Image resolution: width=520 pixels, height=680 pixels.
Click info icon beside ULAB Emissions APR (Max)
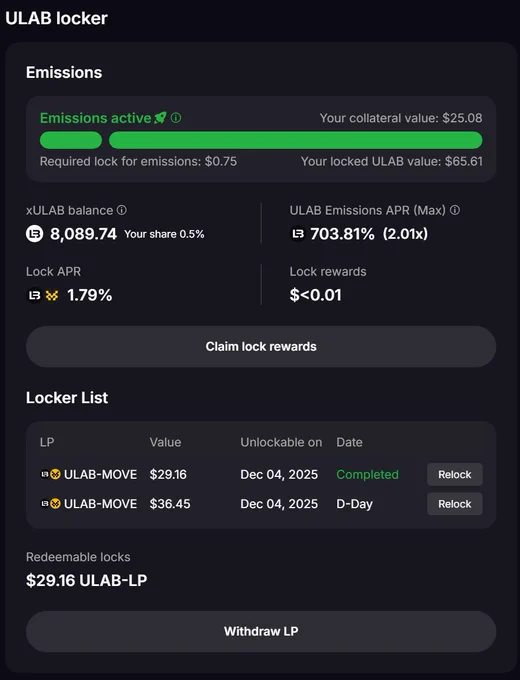[x=455, y=210]
